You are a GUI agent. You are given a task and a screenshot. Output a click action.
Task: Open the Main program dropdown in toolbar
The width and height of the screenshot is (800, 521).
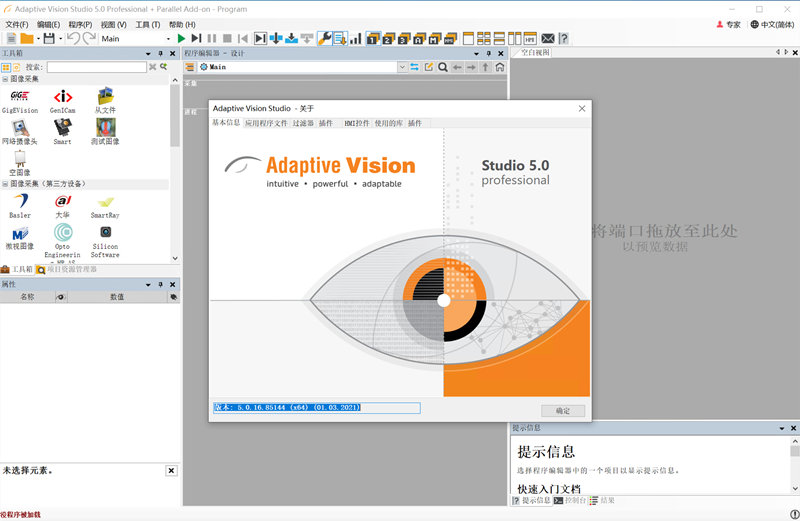coord(168,39)
